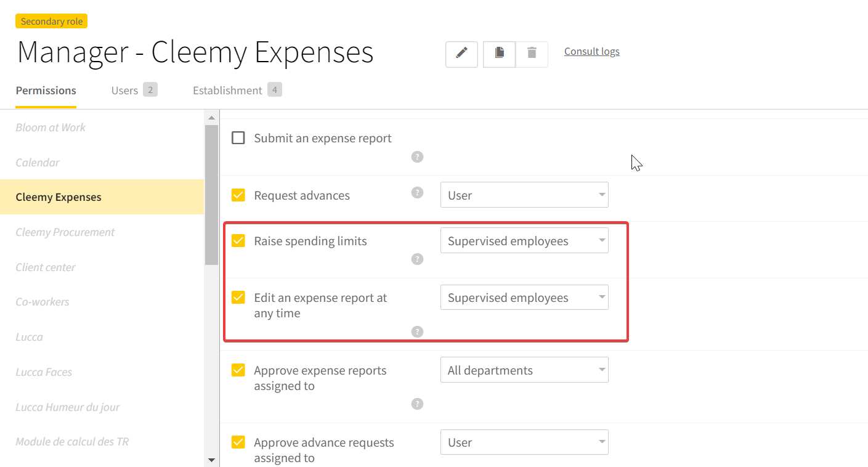Open Request advances scope dropdown
Image resolution: width=868 pixels, height=467 pixels.
[524, 195]
